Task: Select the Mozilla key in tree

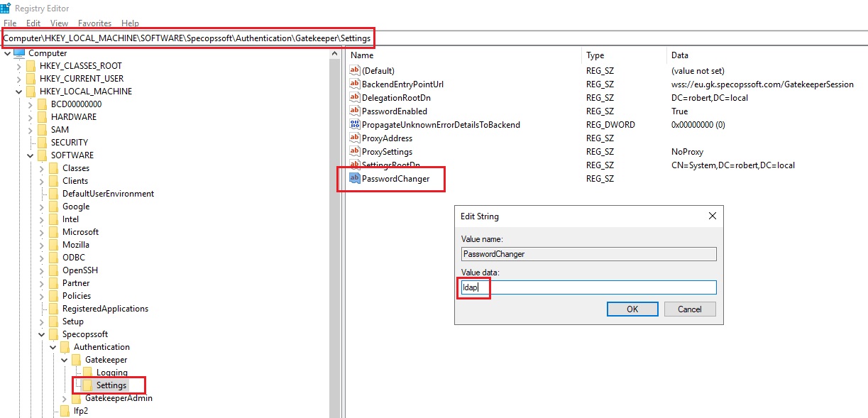Action: (x=76, y=245)
